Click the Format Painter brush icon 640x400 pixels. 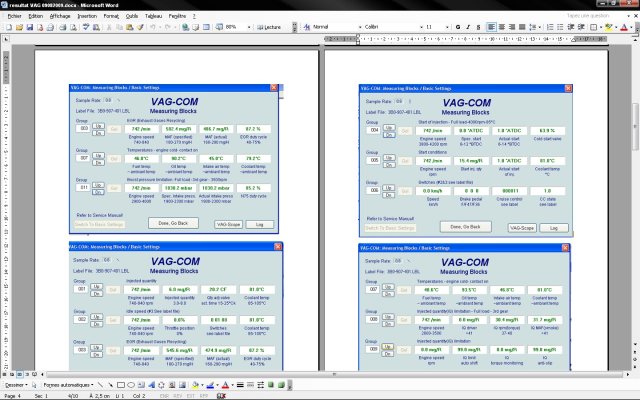pyautogui.click(x=140, y=27)
